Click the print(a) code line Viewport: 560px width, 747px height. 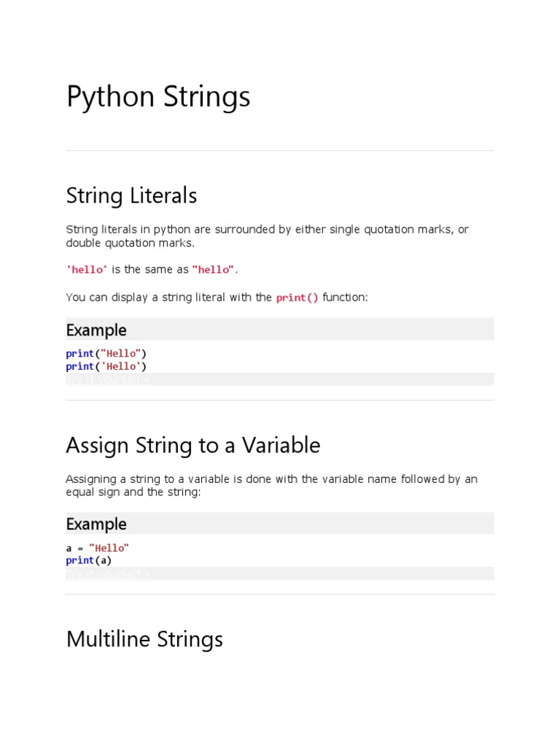(89, 560)
